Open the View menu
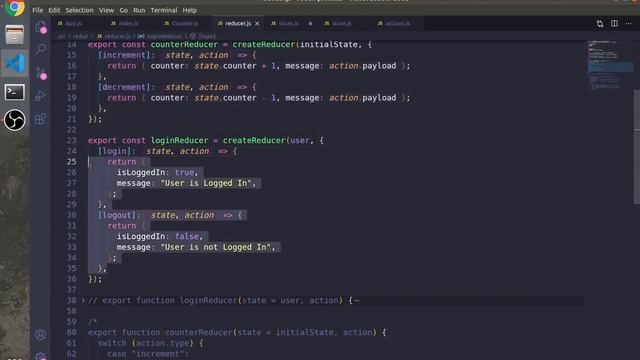 pyautogui.click(x=107, y=10)
